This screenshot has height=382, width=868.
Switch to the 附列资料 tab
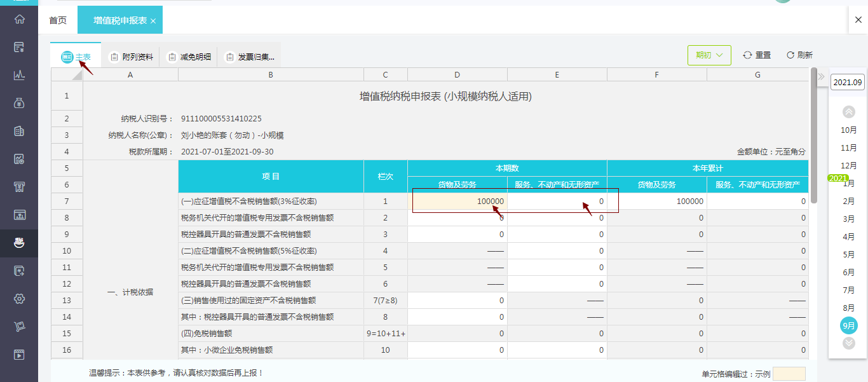pos(132,57)
